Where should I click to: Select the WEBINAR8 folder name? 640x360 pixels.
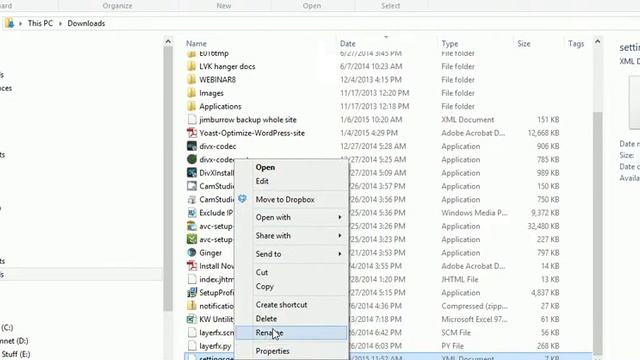point(217,80)
